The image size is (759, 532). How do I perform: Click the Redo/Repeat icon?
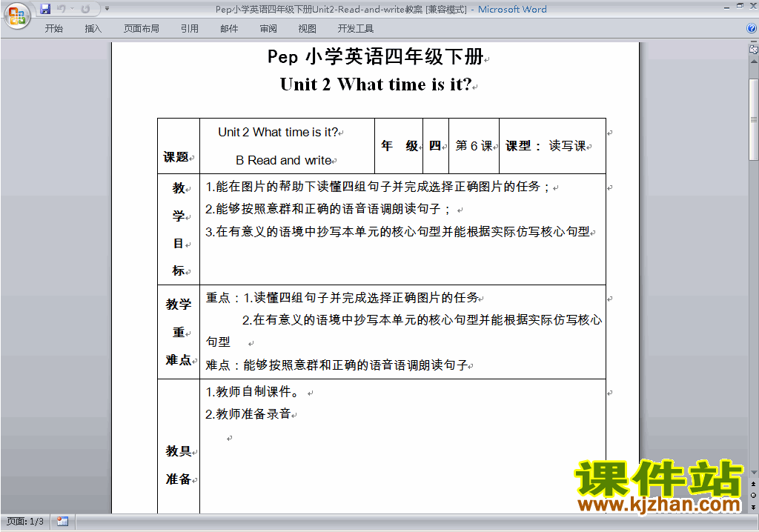[x=85, y=9]
